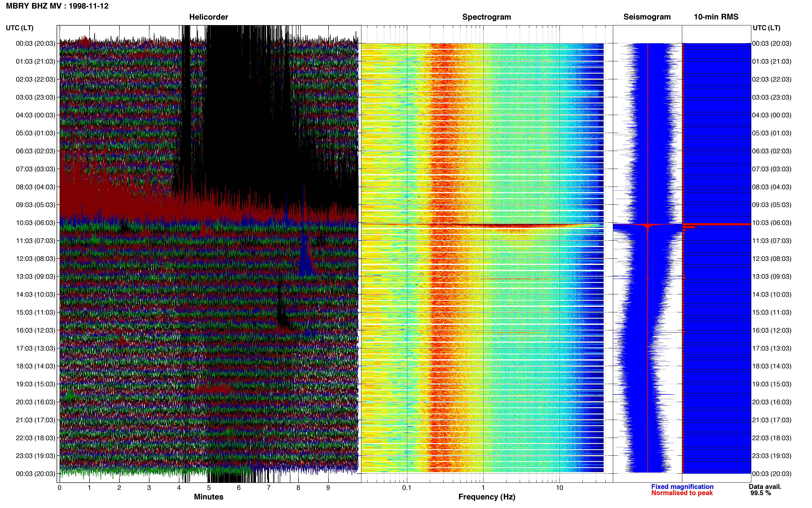
Task: Click left time label 15:03 (11:03)
Action: point(36,313)
